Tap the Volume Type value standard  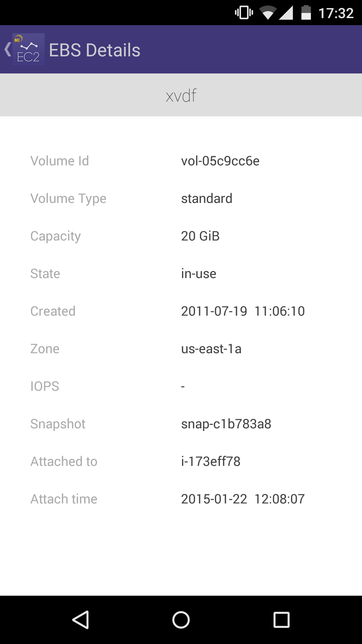pos(206,199)
